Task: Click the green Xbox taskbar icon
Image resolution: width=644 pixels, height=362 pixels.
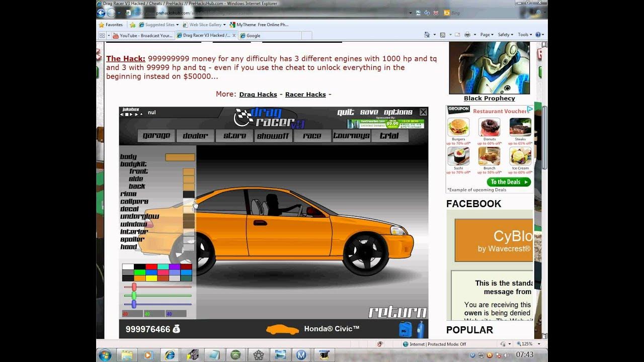Action: tap(235, 355)
